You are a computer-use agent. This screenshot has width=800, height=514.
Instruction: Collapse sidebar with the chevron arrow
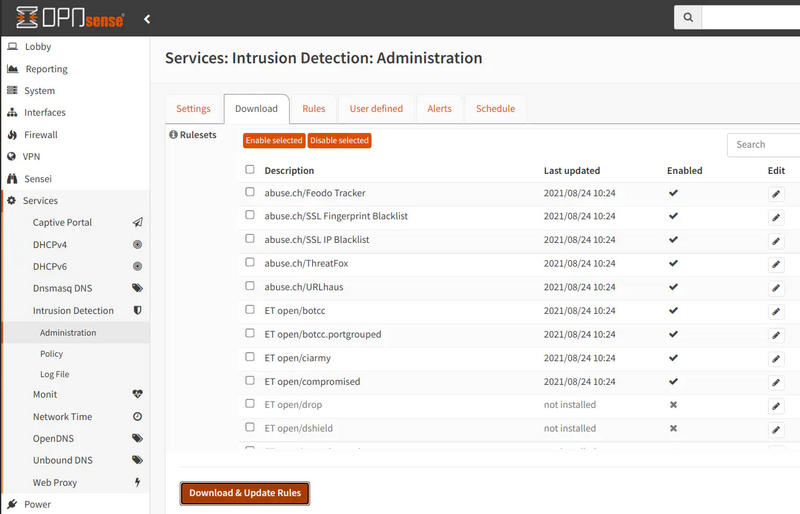click(x=147, y=19)
